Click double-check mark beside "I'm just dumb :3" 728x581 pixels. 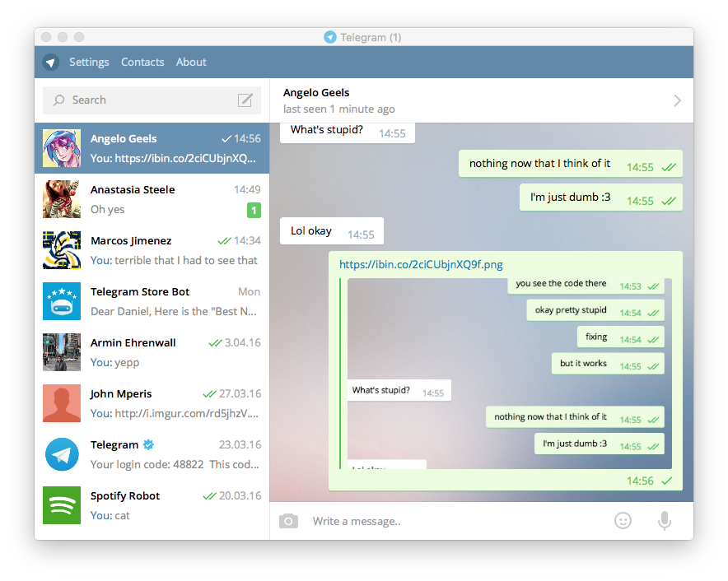click(669, 202)
